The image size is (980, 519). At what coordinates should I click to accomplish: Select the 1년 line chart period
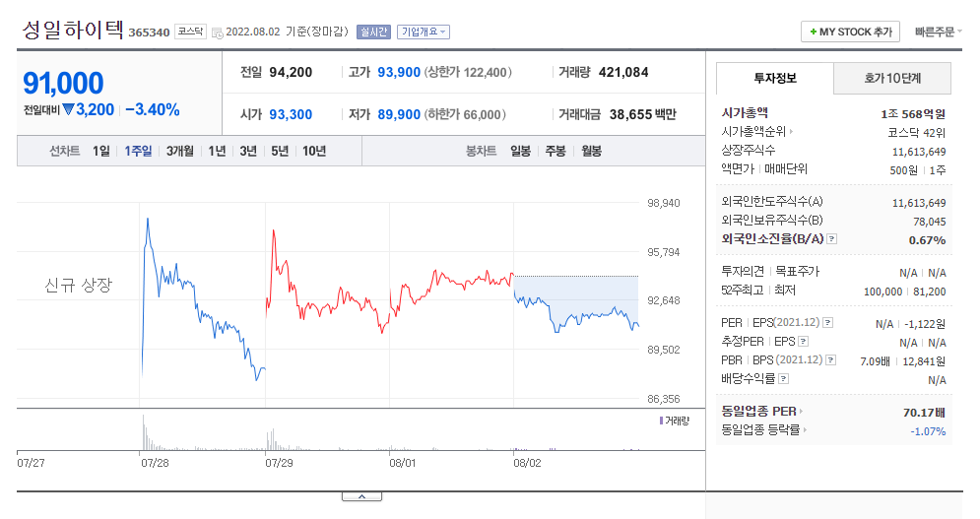(217, 152)
